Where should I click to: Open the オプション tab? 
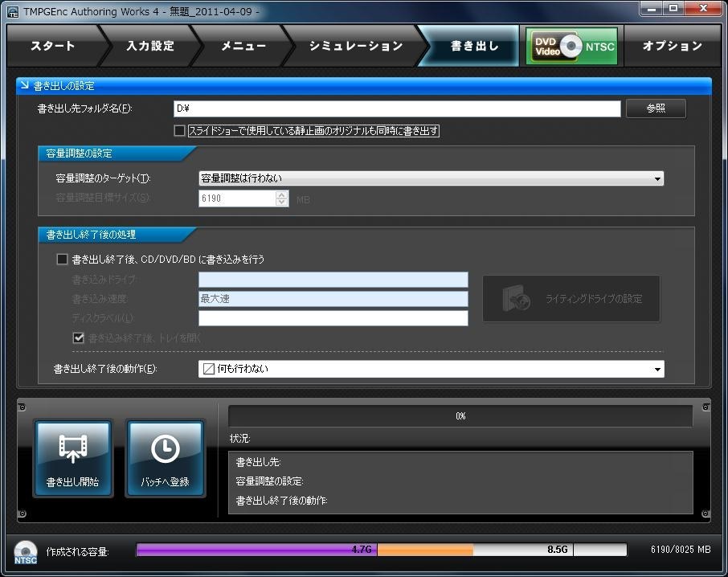click(672, 46)
